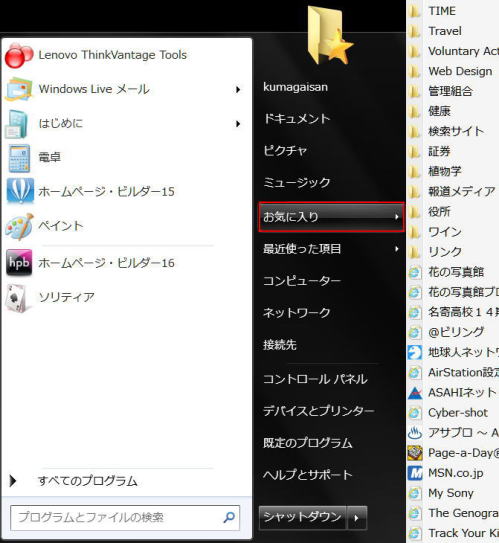The height and width of the screenshot is (543, 499).
Task: Click the Page-a-Day favicon
Action: (415, 453)
